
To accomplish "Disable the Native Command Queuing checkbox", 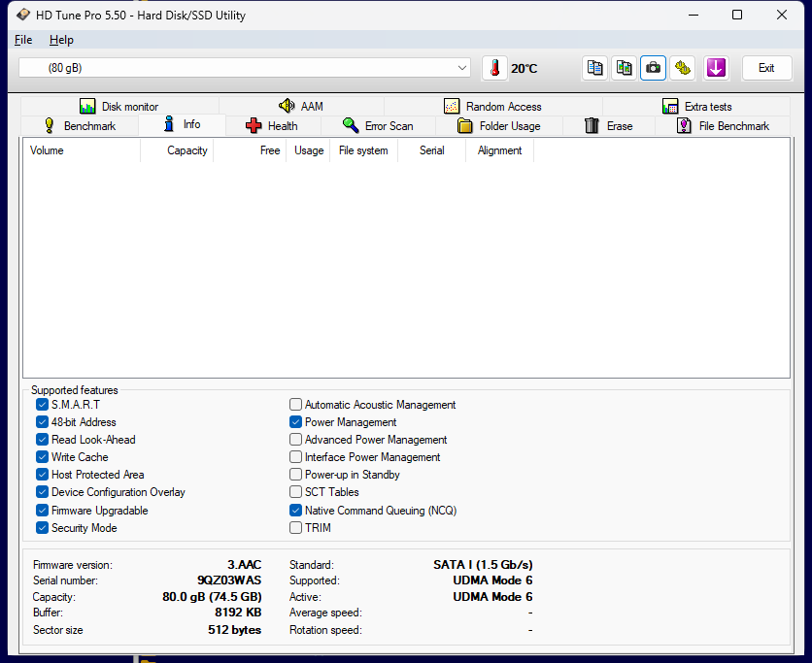I will [295, 511].
